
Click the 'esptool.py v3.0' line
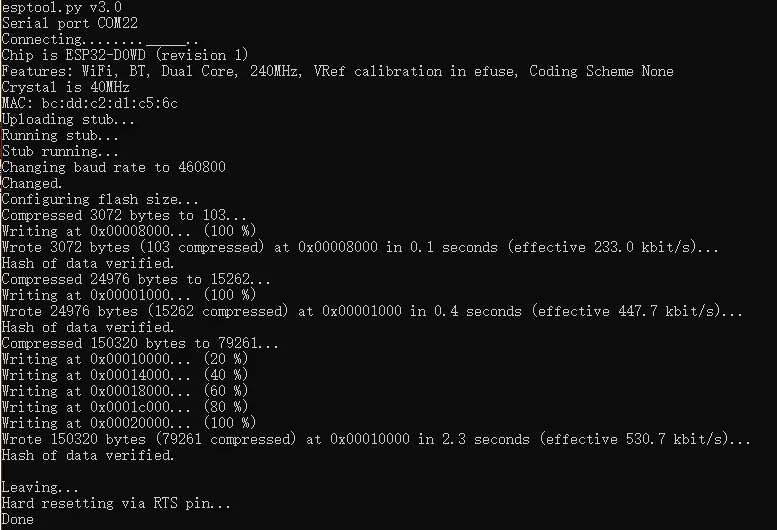[61, 7]
